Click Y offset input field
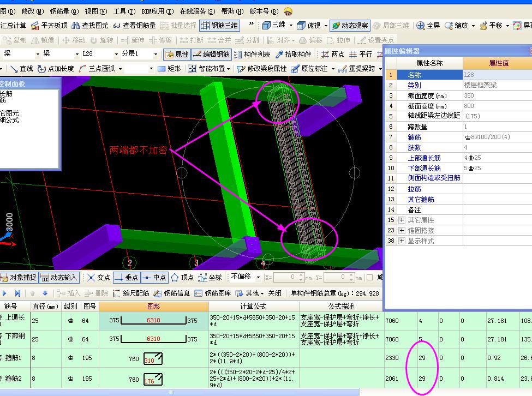Viewport: 532px width, 396px height. coord(337,277)
